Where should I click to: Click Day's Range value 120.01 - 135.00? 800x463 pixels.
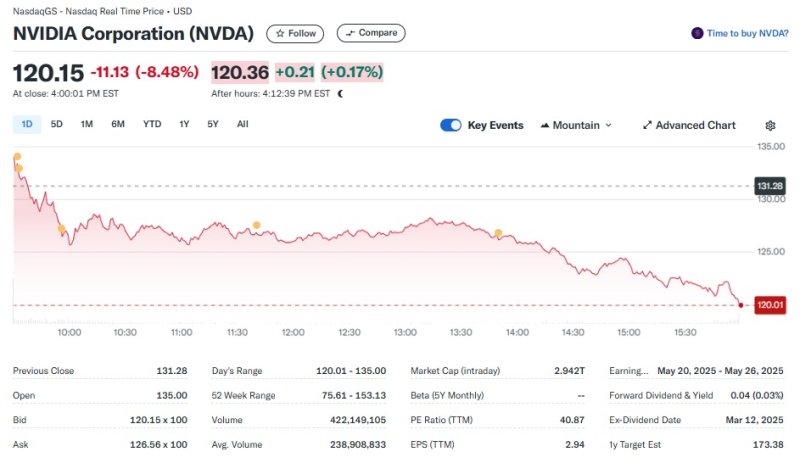tap(351, 371)
